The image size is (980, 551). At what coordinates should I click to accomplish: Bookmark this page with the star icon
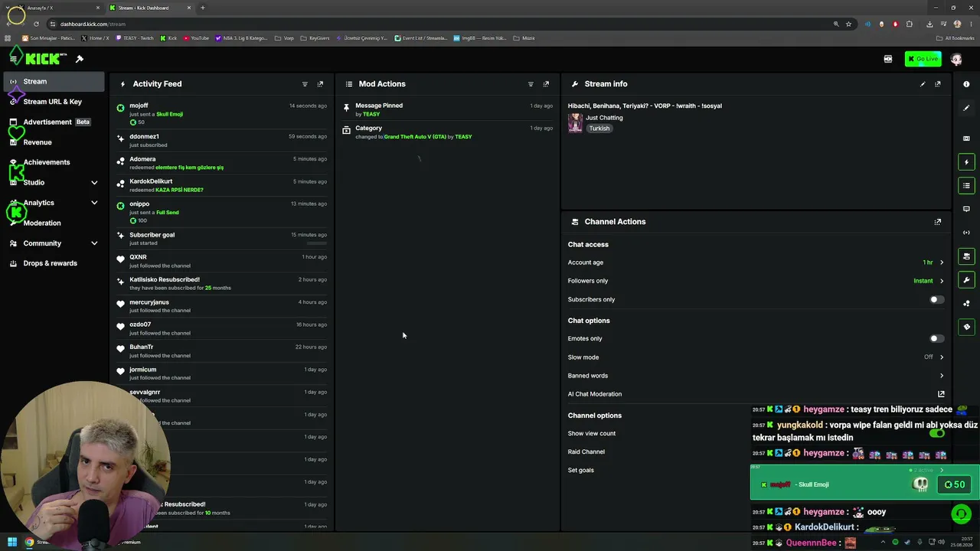pyautogui.click(x=848, y=24)
